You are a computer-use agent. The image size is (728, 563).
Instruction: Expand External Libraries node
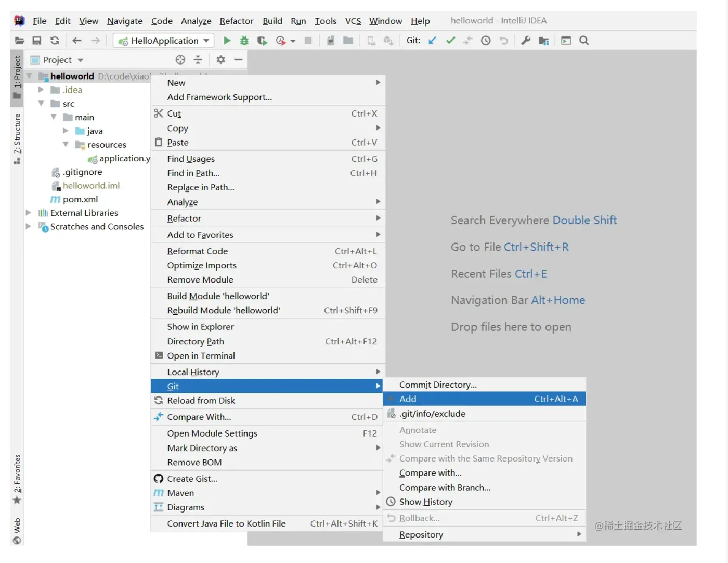point(29,213)
